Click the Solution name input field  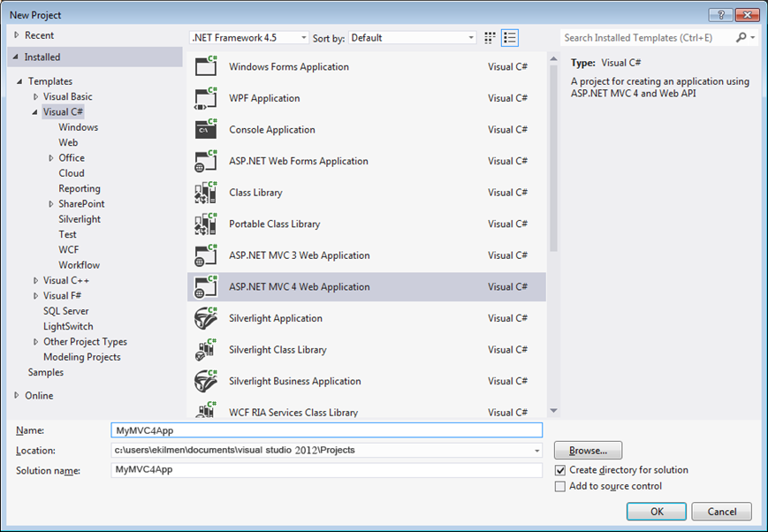coord(327,470)
